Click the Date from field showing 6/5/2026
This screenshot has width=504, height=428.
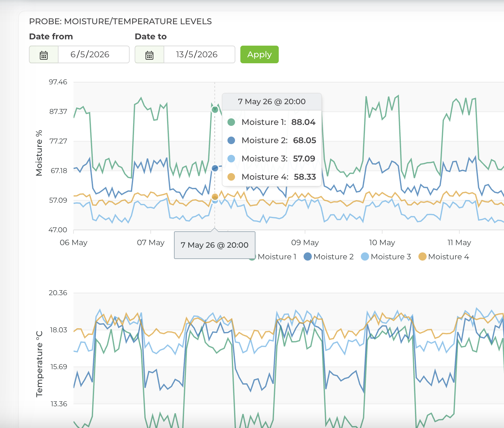tap(93, 54)
